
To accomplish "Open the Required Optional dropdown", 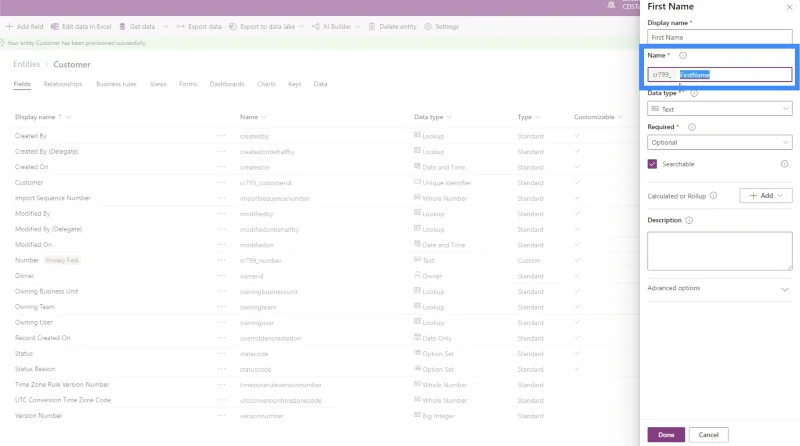I will (x=719, y=142).
